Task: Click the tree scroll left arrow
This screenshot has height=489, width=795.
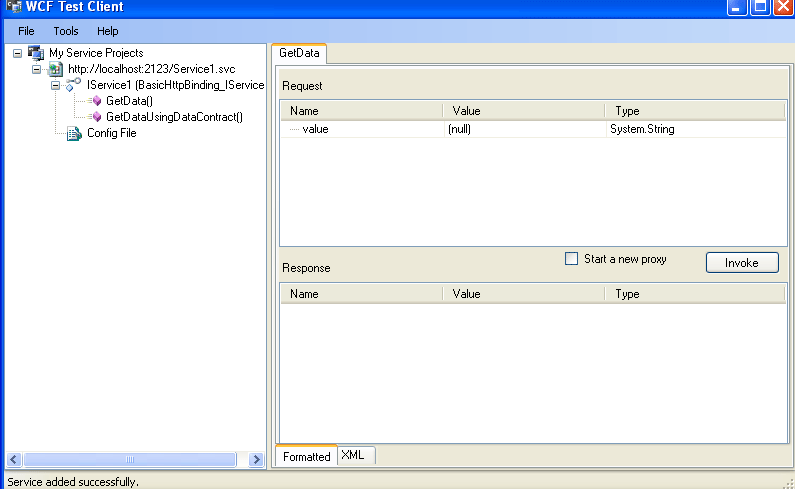Action: [x=14, y=460]
